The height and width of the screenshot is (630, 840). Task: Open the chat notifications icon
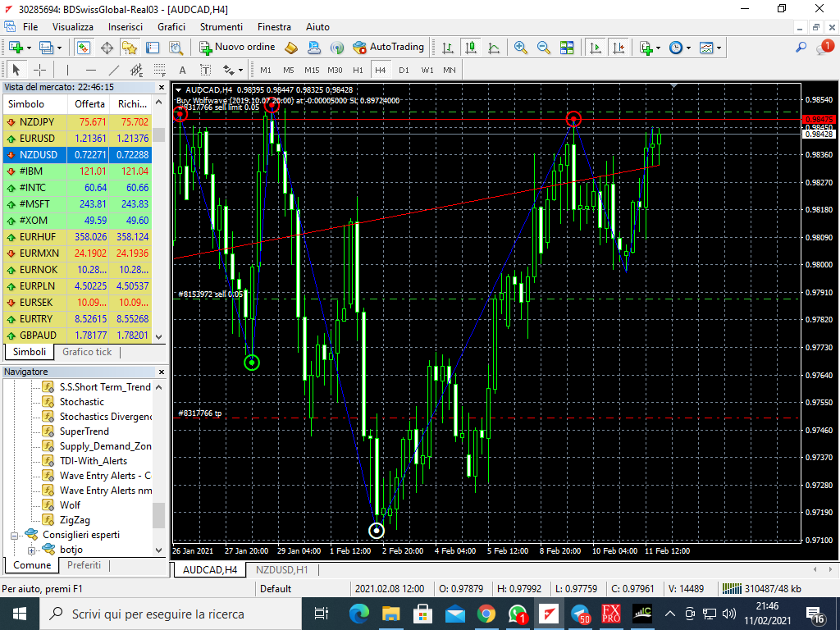[x=824, y=47]
